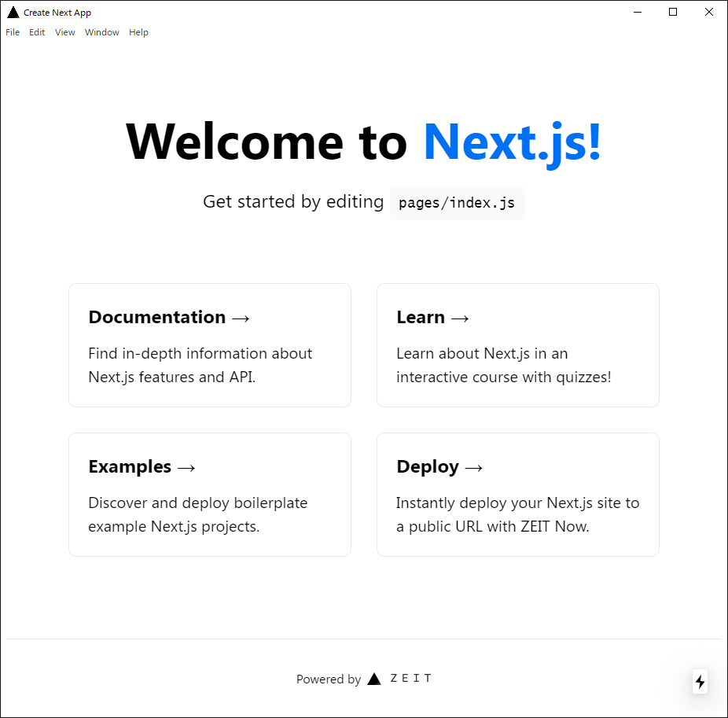The width and height of the screenshot is (728, 718).
Task: Maximize the Create Next App window
Action: (x=673, y=13)
